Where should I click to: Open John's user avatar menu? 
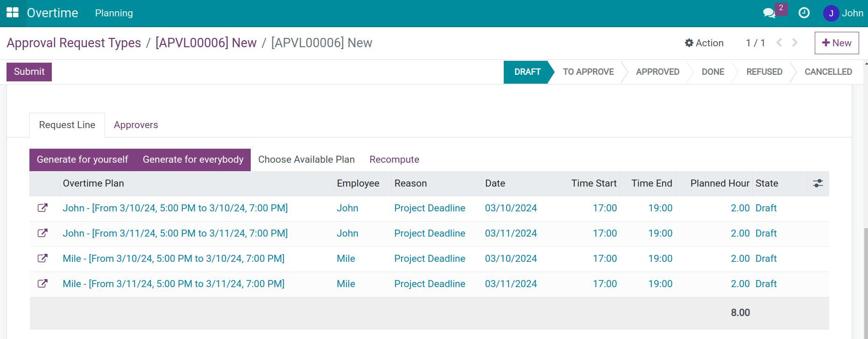pyautogui.click(x=843, y=13)
